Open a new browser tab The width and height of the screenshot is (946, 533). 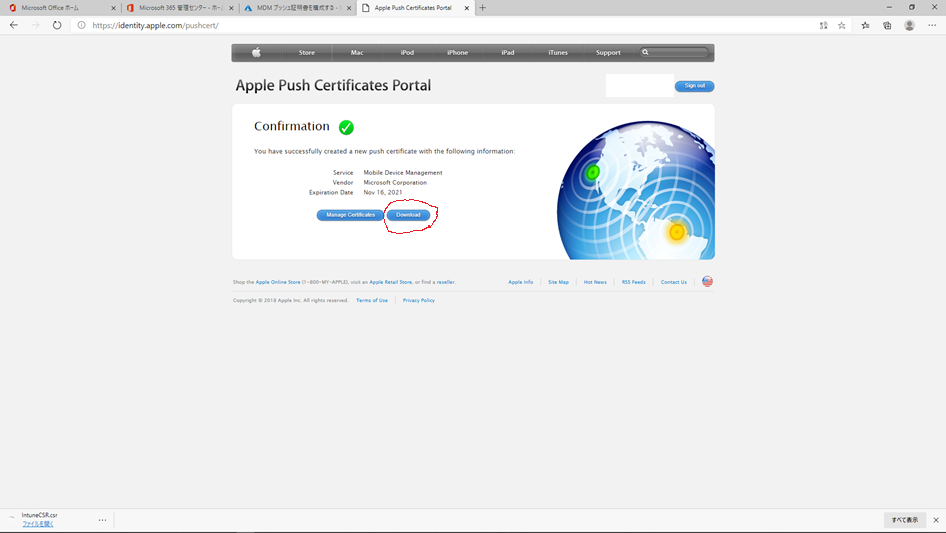[x=482, y=8]
